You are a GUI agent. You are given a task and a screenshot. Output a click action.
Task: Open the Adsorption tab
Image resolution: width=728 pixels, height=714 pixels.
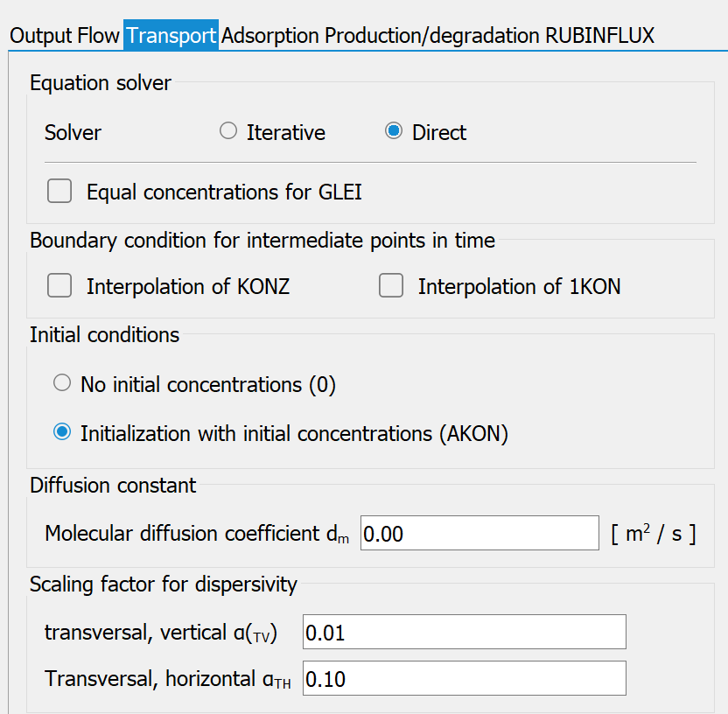coord(270,35)
